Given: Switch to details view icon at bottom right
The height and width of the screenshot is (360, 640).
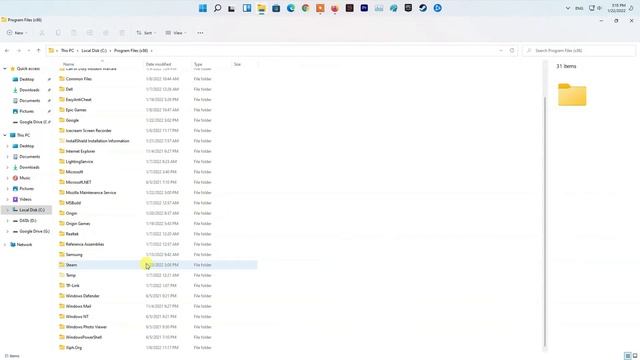Looking at the screenshot, I should [628, 356].
